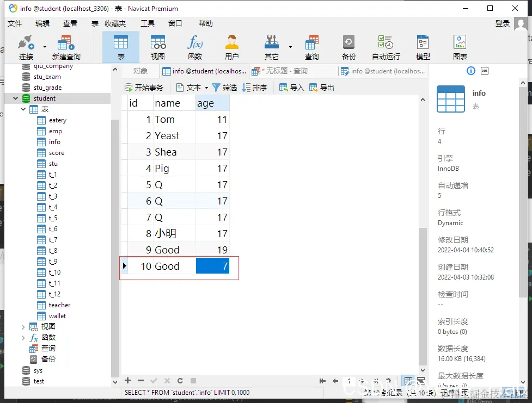
Task: Click the age column header
Action: pyautogui.click(x=212, y=103)
